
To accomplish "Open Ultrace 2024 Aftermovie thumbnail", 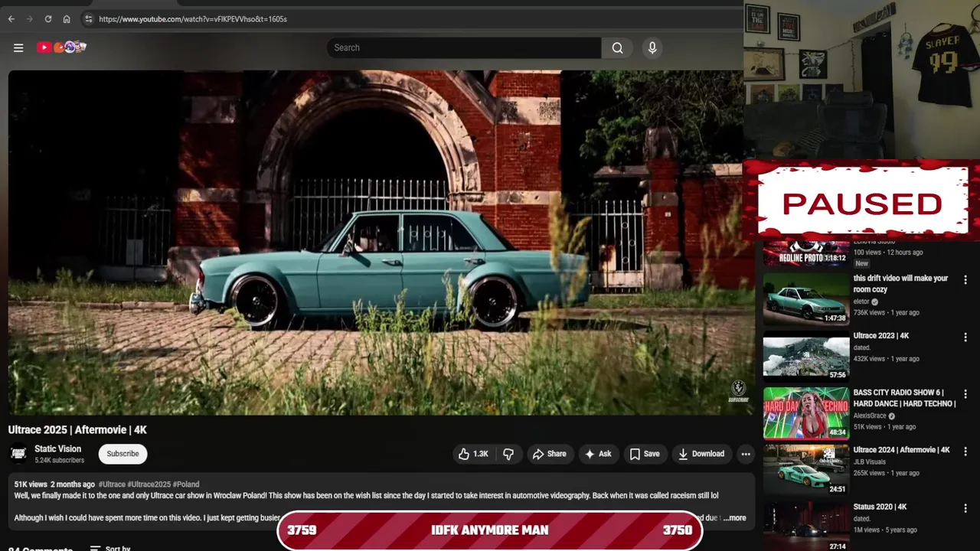I will pos(806,470).
